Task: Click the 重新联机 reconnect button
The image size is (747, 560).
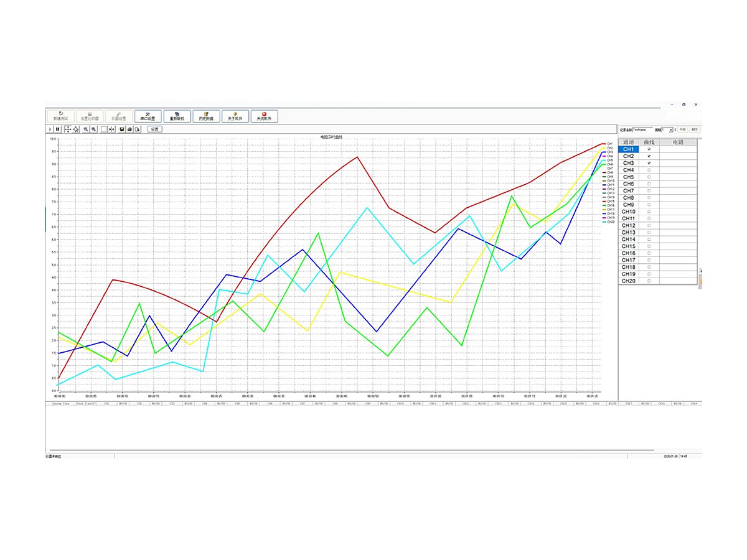Action: [177, 116]
